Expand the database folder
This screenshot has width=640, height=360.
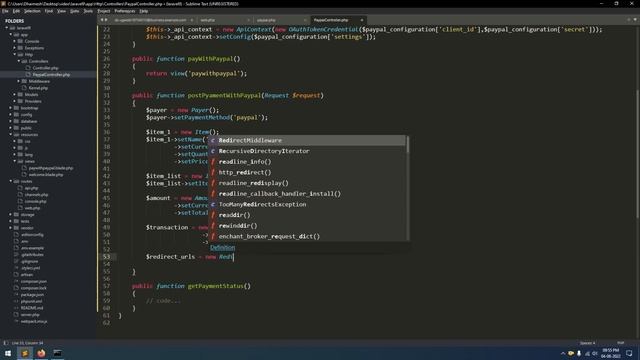[x=11, y=121]
